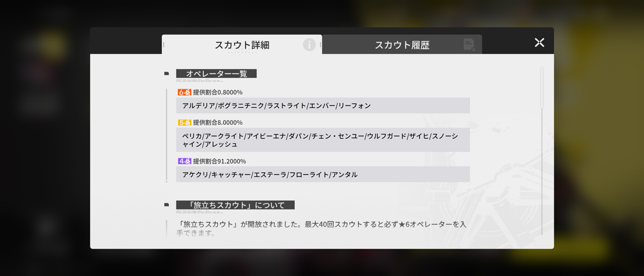
Task: Click the vertical scrollbar of the details panel
Action: pyautogui.click(x=542, y=88)
